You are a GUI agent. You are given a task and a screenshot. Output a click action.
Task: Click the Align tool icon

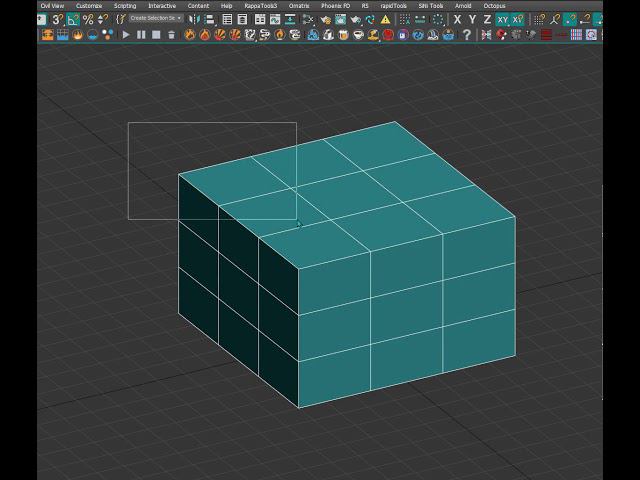209,19
